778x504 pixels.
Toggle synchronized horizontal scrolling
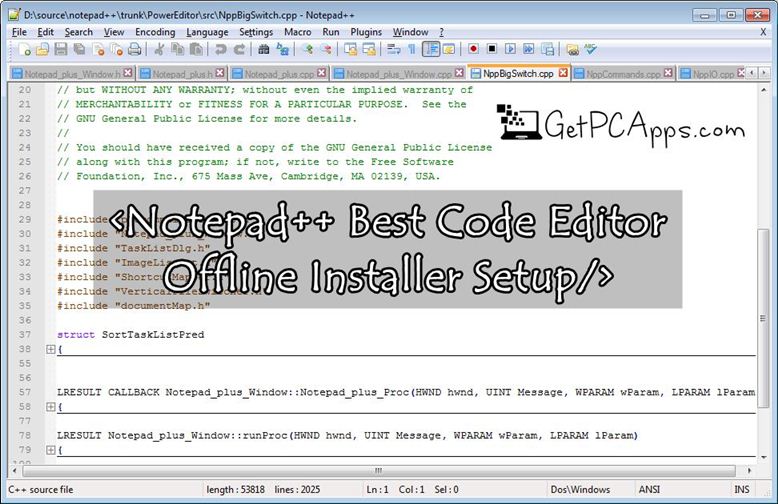coord(369,49)
